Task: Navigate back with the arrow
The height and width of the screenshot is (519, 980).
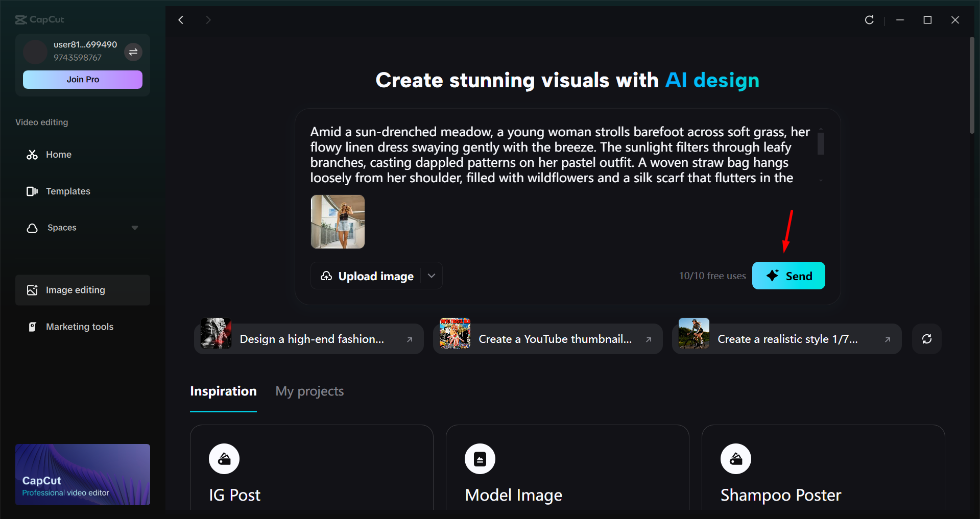Action: 181,19
